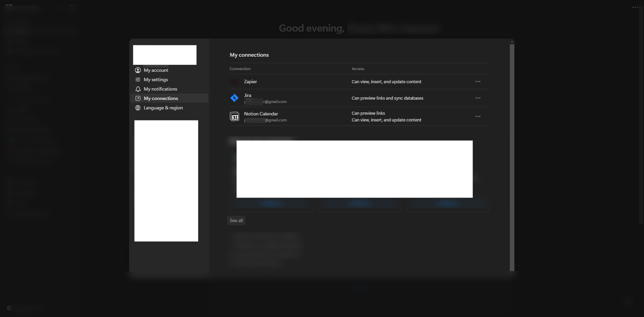
Task: Open Language & region settings
Action: tap(169, 108)
